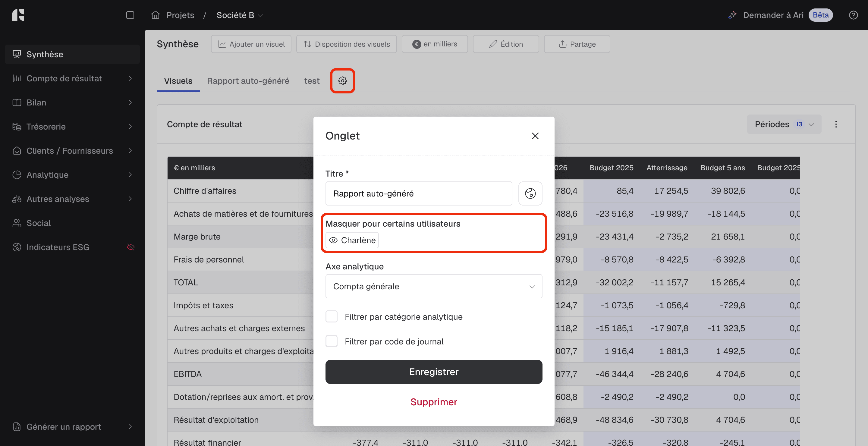Click the Trésorerie coins icon
This screenshot has height=446, width=868.
coord(17,127)
